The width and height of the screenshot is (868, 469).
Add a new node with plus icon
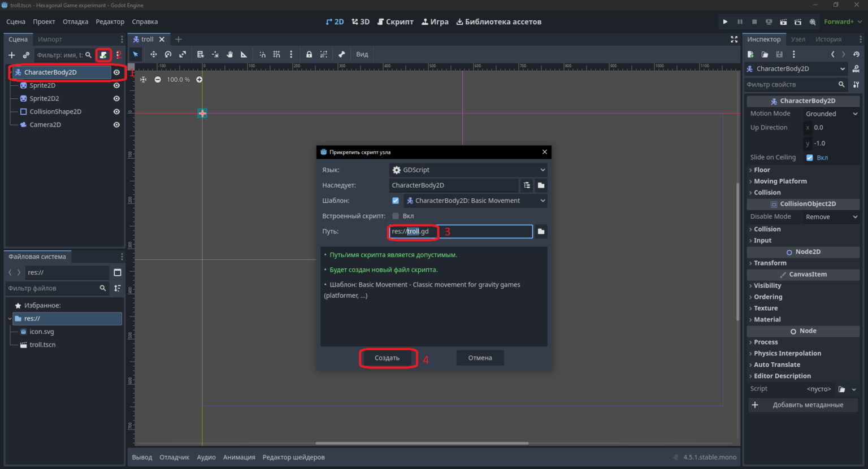pos(11,55)
